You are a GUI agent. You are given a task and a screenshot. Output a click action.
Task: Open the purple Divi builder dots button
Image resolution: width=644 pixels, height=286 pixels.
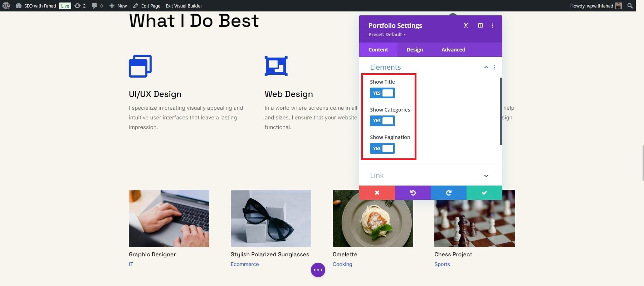pyautogui.click(x=318, y=270)
